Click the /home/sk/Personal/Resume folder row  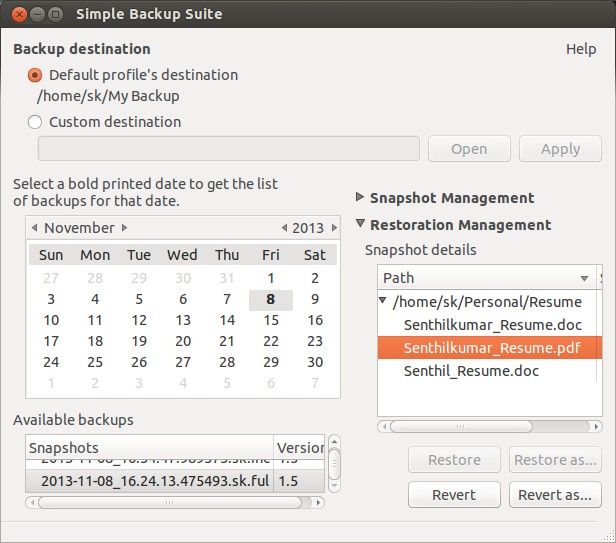(x=487, y=302)
